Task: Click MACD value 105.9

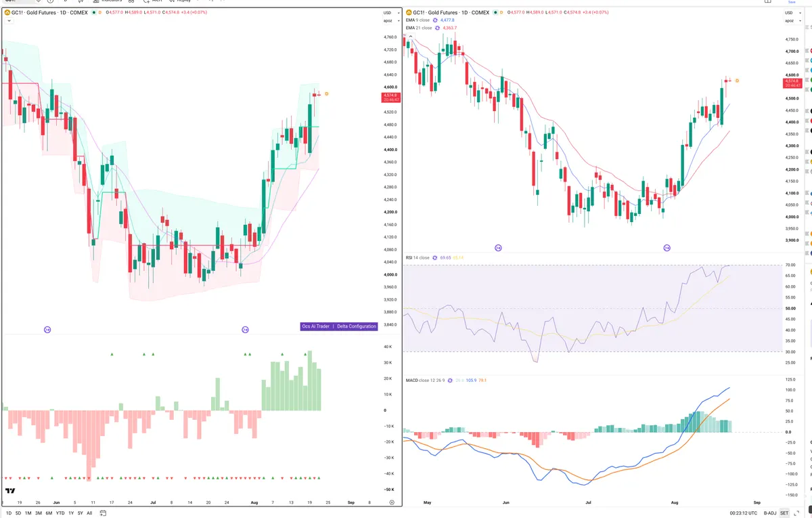Action: pyautogui.click(x=472, y=380)
